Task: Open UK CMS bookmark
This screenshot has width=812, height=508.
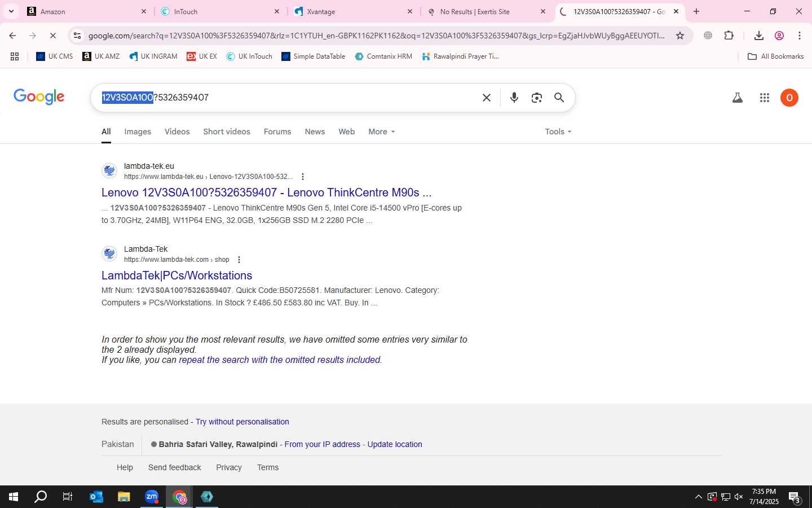Action: tap(55, 56)
